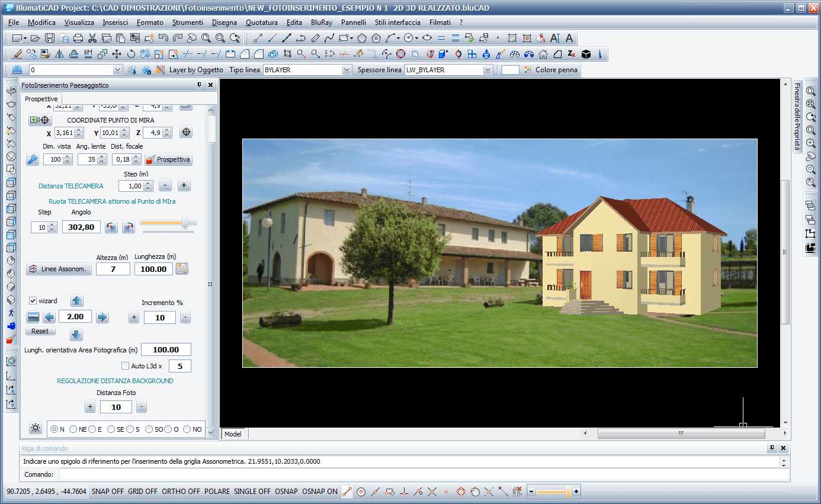821x504 pixels.
Task: Click the Reset button
Action: tap(40, 331)
